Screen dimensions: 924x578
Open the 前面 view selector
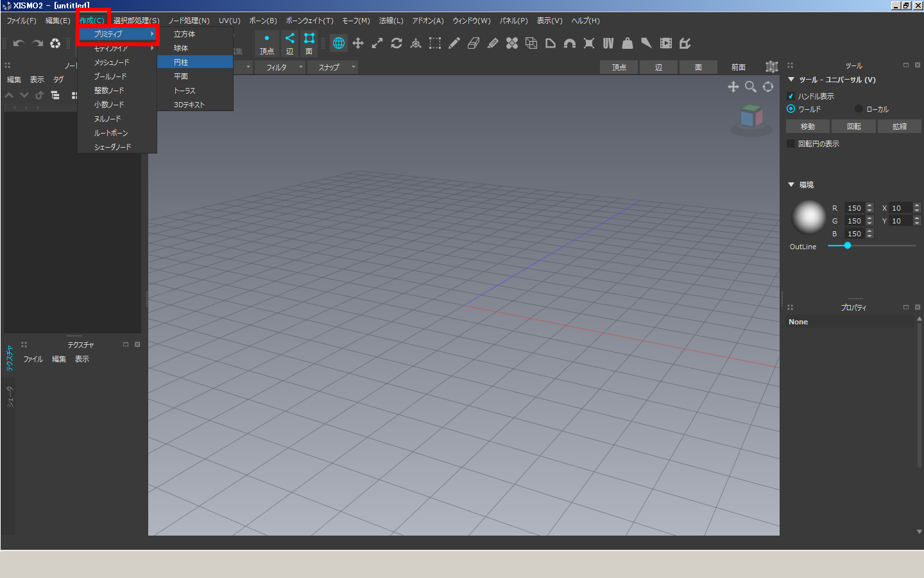(739, 67)
